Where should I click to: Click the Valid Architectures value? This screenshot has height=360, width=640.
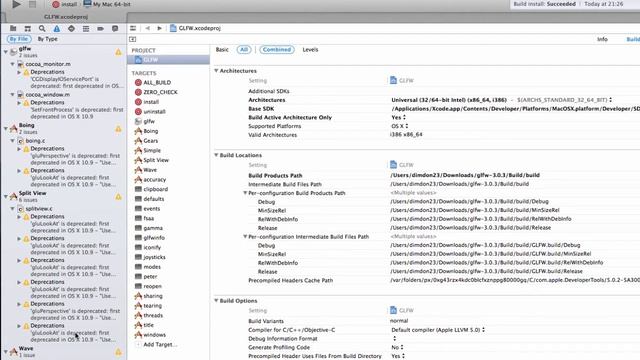[406, 135]
